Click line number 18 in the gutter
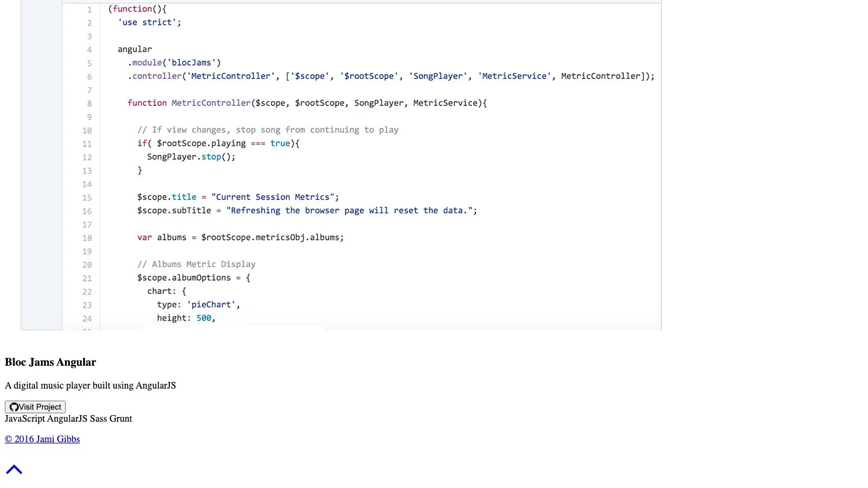The width and height of the screenshot is (868, 488). click(x=87, y=238)
